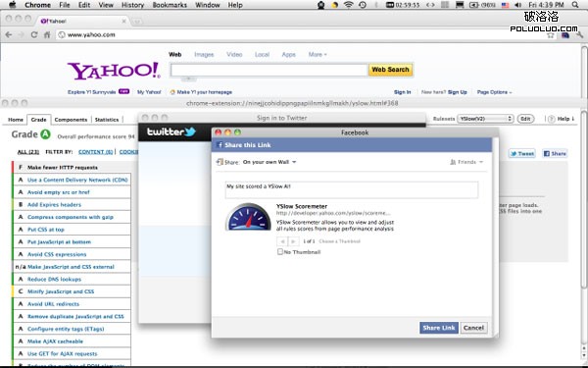The image size is (588, 368).
Task: Go to Chrome's home page icon
Action: [x=47, y=34]
